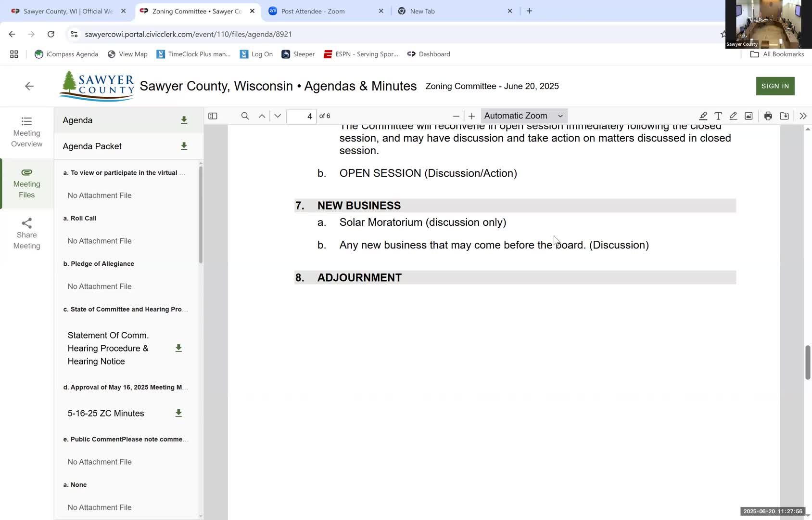Click the browser back button

[x=12, y=34]
